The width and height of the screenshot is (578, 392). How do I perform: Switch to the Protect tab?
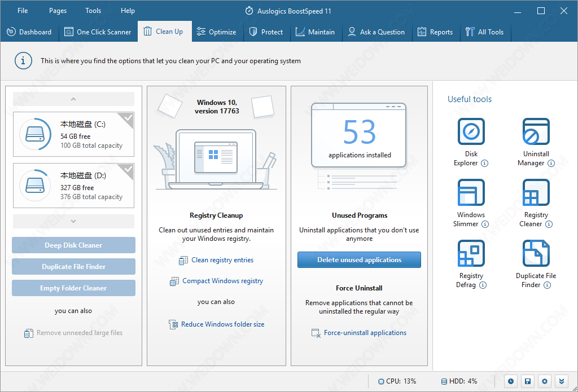(x=266, y=32)
